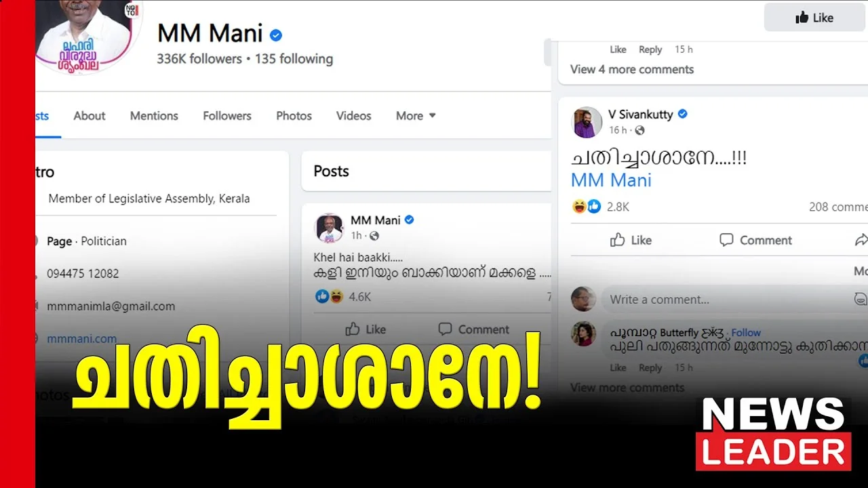Screen dimensions: 868x488
Task: Follow the Butterfly commenter
Action: tap(746, 333)
